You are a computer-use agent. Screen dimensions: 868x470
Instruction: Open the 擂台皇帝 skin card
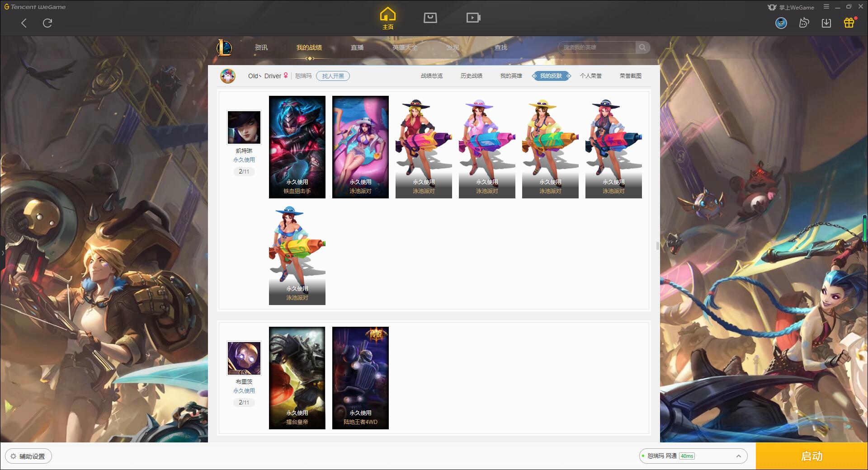297,378
